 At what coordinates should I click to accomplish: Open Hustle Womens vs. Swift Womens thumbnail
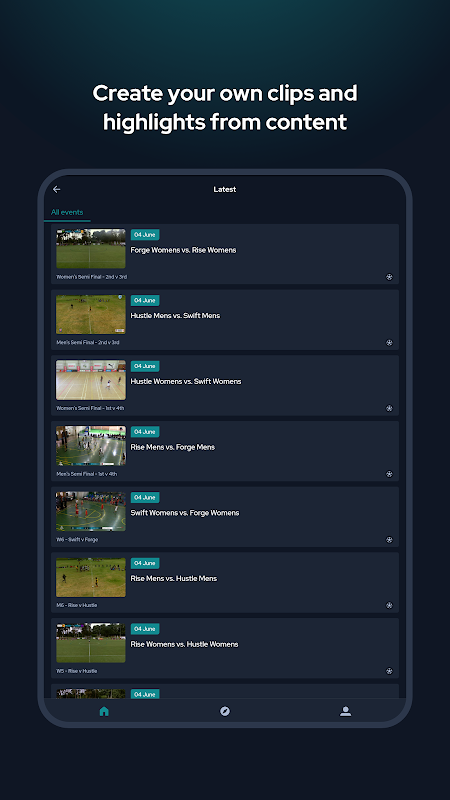[91, 380]
